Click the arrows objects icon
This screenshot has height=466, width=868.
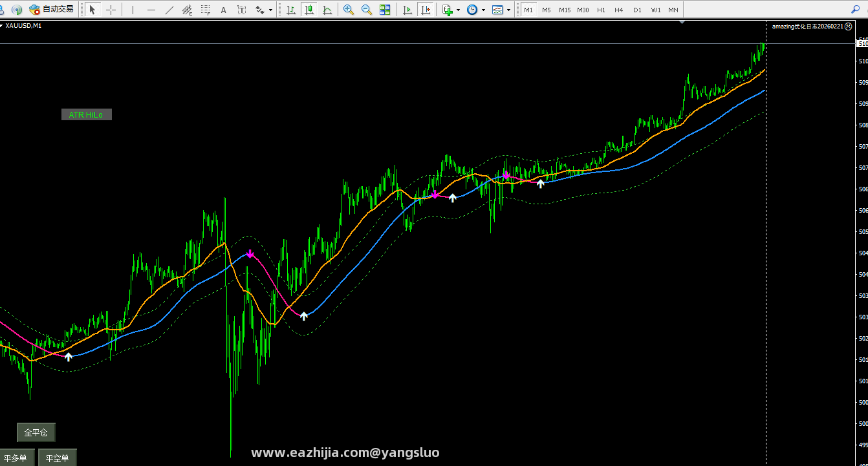(x=260, y=10)
